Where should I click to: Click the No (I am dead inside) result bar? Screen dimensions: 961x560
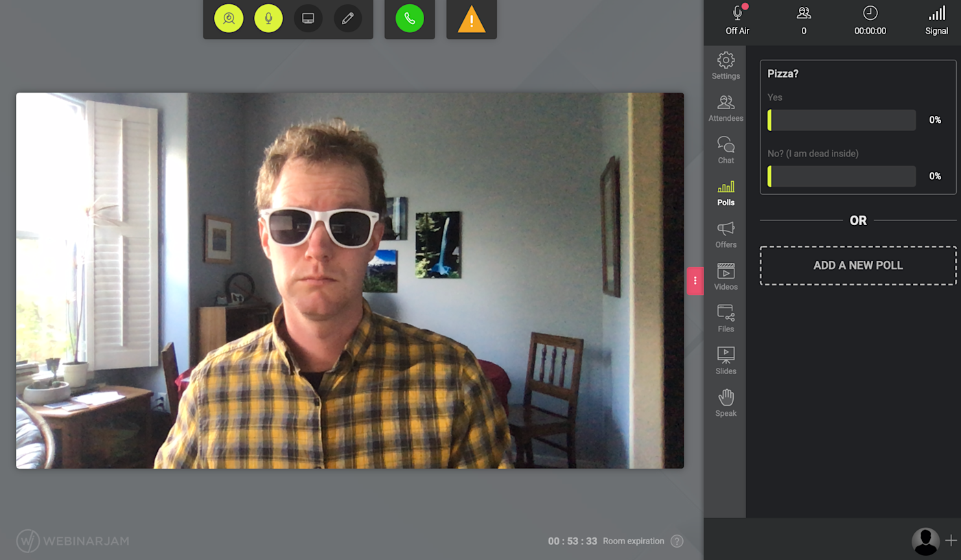click(x=842, y=176)
